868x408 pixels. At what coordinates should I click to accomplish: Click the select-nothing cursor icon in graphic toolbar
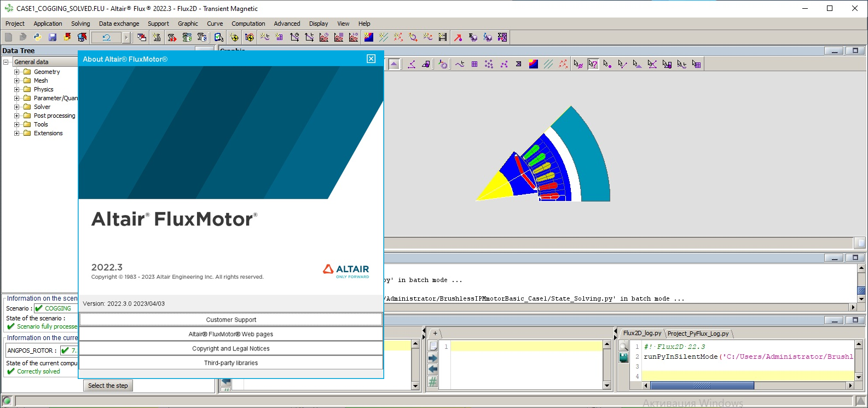[578, 64]
